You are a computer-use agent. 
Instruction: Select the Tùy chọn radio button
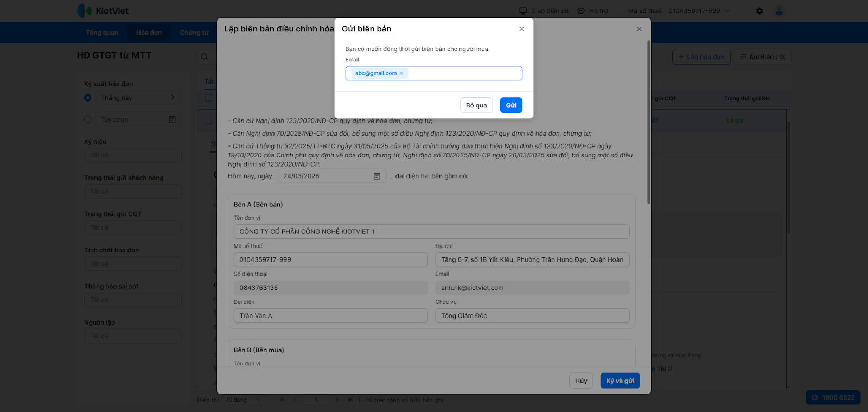pos(88,119)
